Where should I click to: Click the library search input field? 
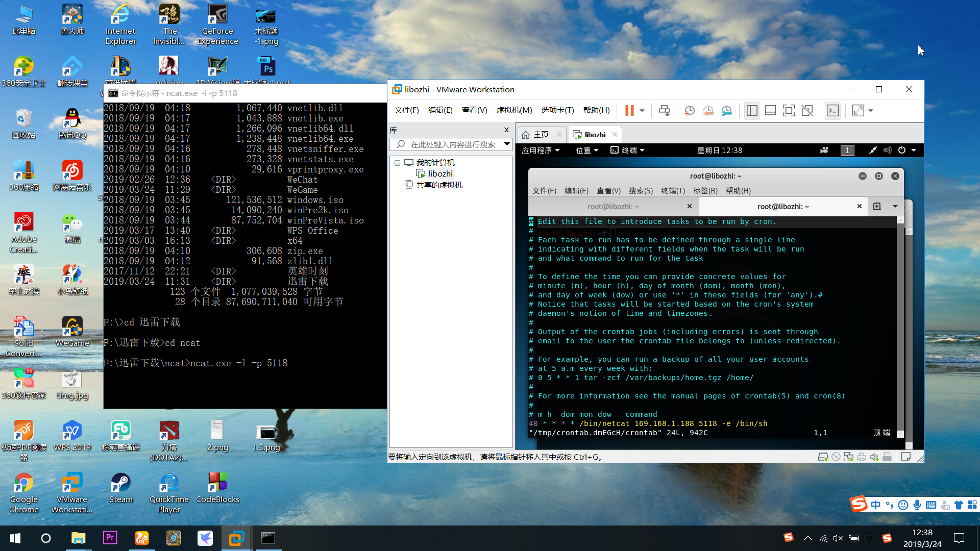coord(452,144)
